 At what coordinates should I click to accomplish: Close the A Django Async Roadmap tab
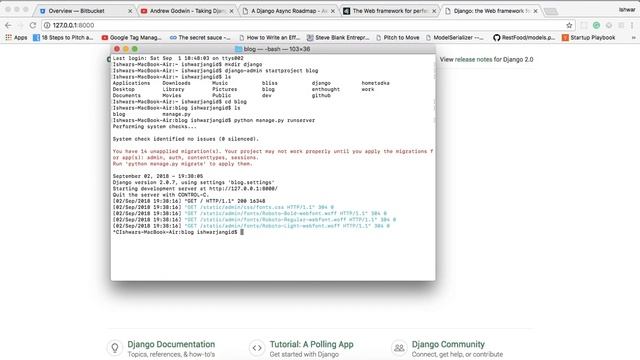[x=333, y=11]
